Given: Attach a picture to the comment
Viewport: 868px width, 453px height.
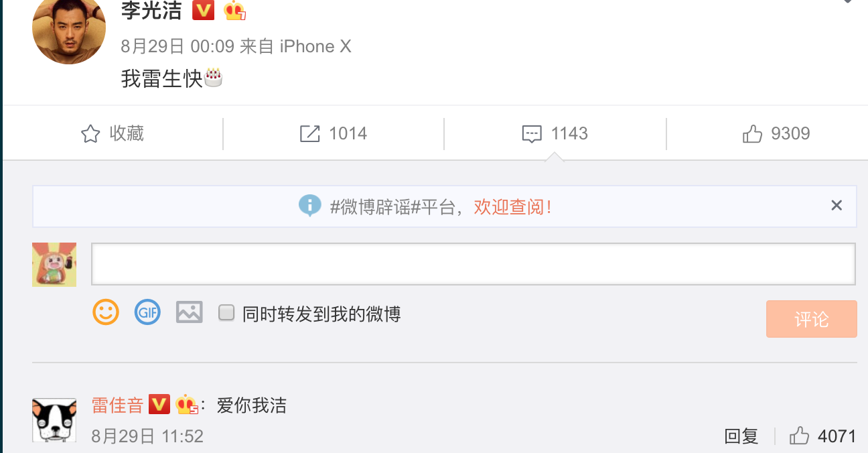Looking at the screenshot, I should point(190,312).
